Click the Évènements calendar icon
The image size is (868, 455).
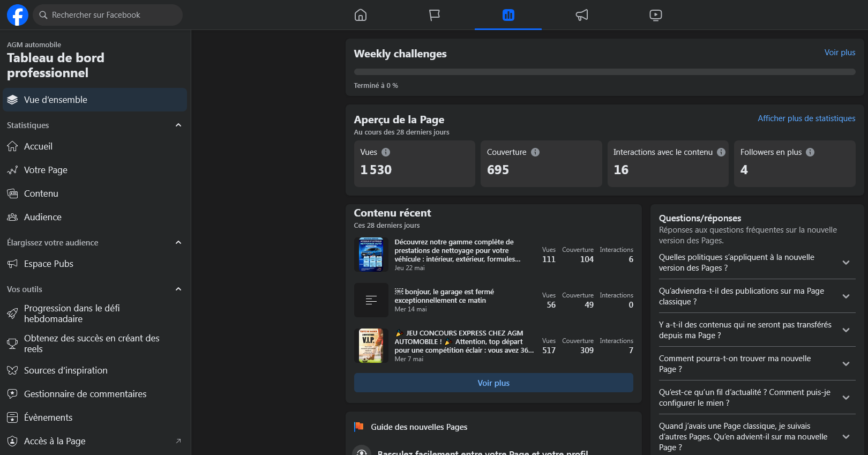pyautogui.click(x=12, y=417)
